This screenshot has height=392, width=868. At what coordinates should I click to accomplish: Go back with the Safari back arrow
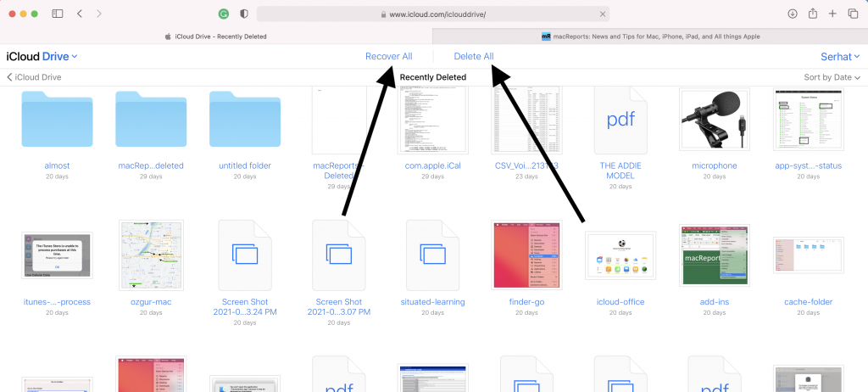point(80,14)
